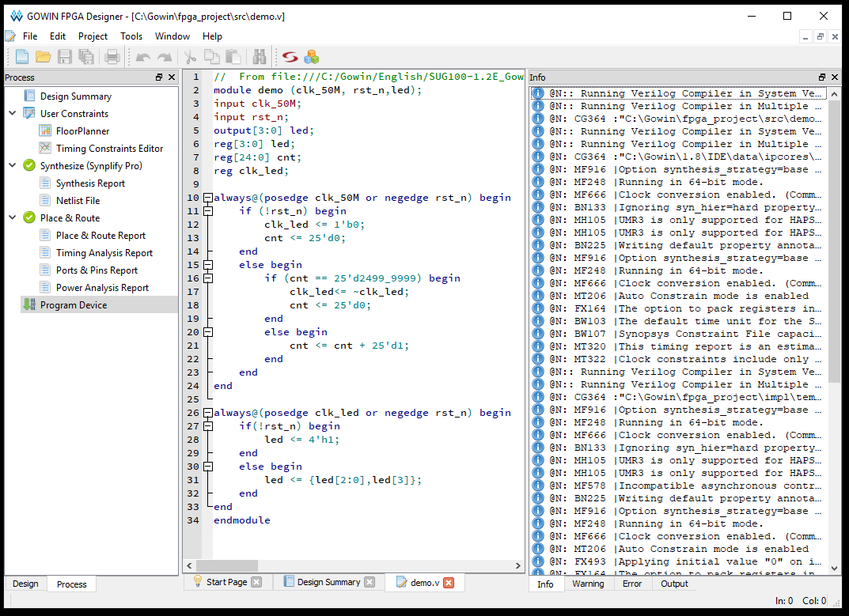Close the demo.v editor tab
The height and width of the screenshot is (616, 849).
(x=449, y=583)
